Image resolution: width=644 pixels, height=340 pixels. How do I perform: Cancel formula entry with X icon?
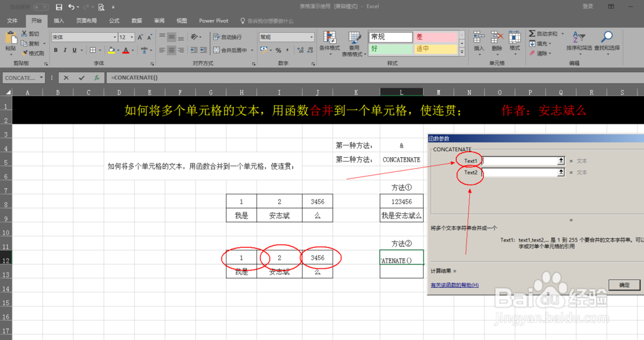pyautogui.click(x=66, y=78)
